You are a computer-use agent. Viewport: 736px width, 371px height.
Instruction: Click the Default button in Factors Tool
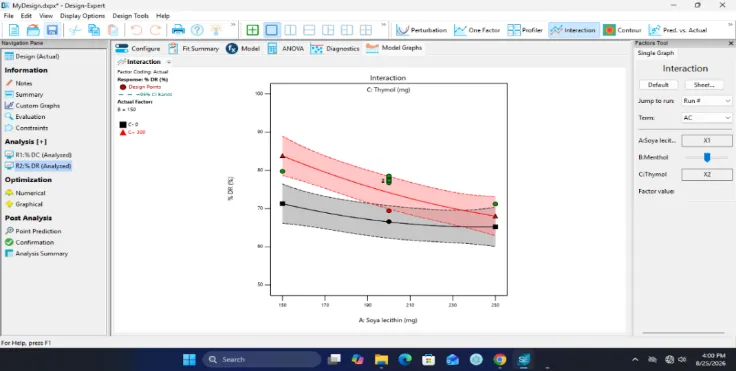(658, 85)
